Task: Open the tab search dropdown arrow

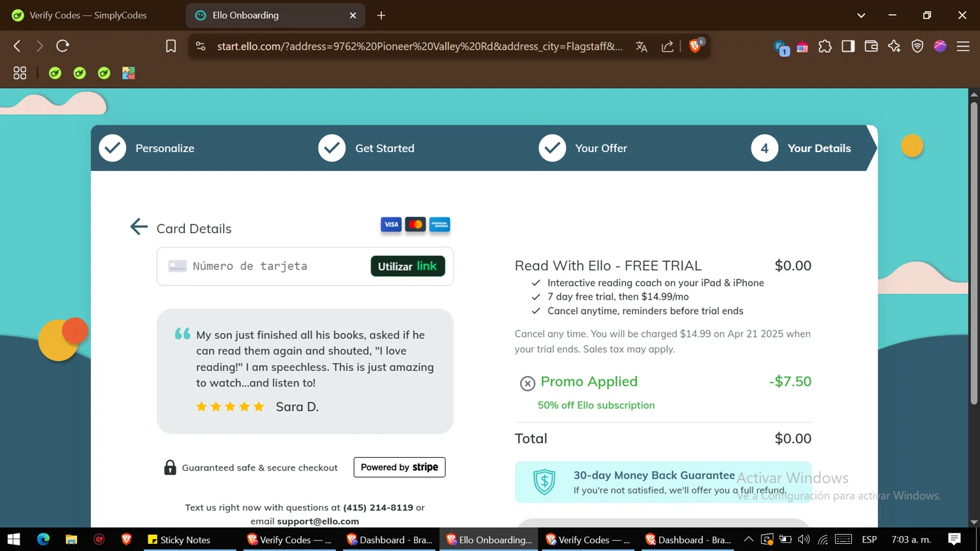Action: [x=861, y=15]
